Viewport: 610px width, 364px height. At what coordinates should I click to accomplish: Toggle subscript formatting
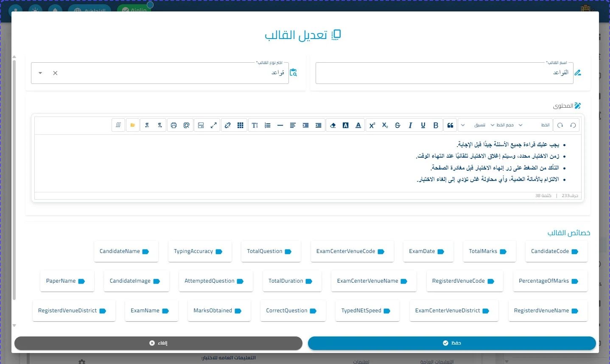(x=385, y=125)
